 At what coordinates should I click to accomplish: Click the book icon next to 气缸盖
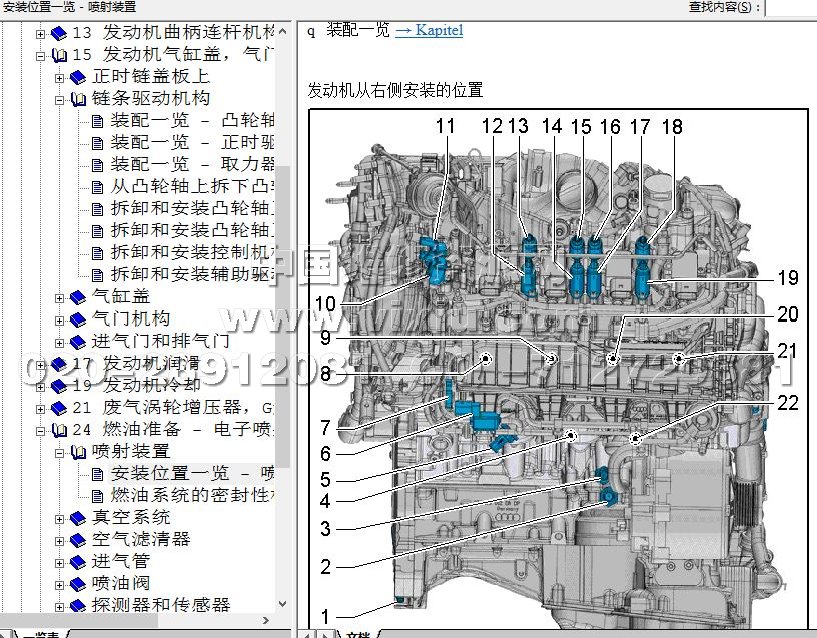click(x=76, y=297)
